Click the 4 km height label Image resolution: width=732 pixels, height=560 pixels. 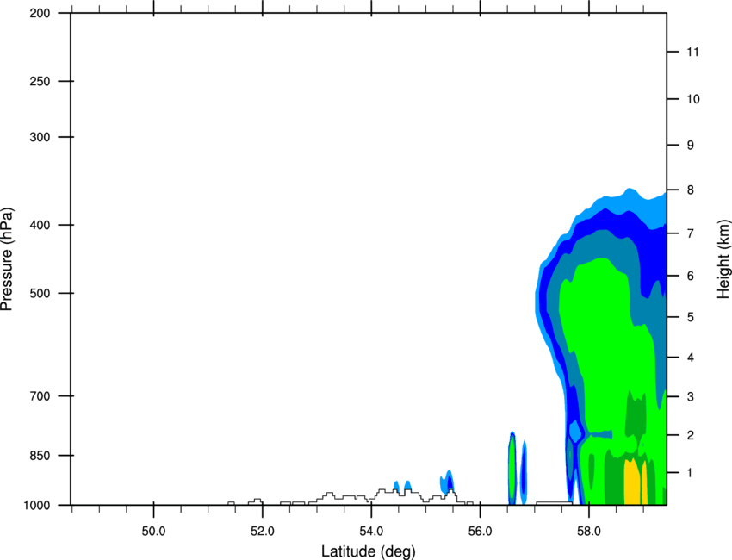(x=691, y=358)
